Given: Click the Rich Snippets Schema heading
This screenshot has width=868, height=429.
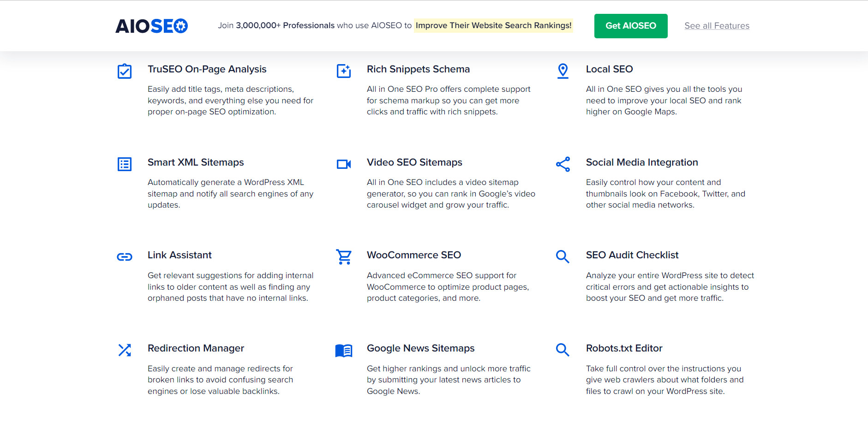Looking at the screenshot, I should click(418, 69).
